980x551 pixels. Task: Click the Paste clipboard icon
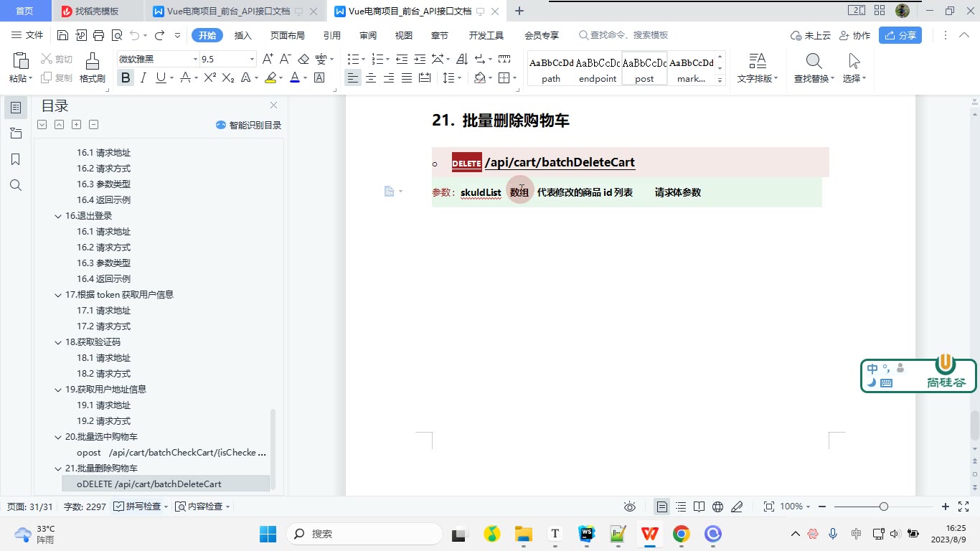tap(20, 61)
